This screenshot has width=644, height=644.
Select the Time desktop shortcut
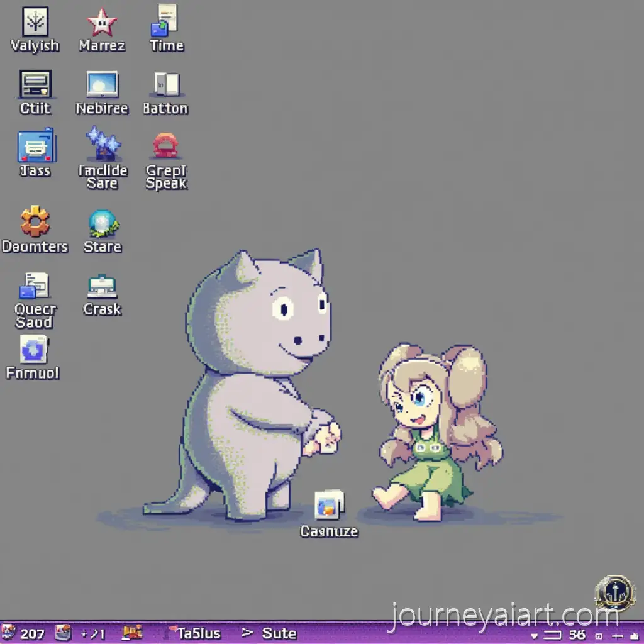click(x=165, y=21)
